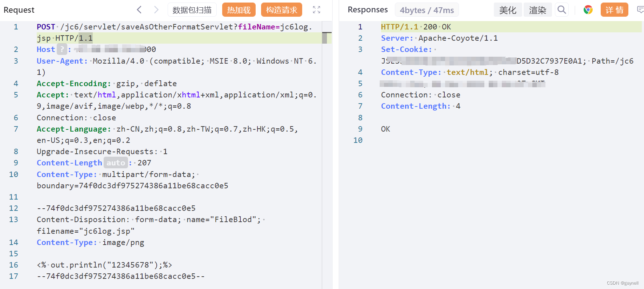The height and width of the screenshot is (289, 644).
Task: Toggle the 热加载 hot reload button
Action: pyautogui.click(x=239, y=10)
